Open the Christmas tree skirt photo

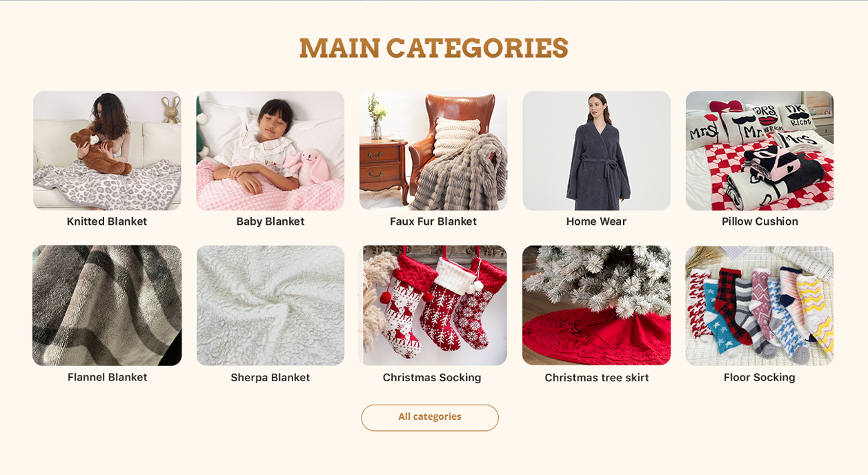(x=596, y=305)
